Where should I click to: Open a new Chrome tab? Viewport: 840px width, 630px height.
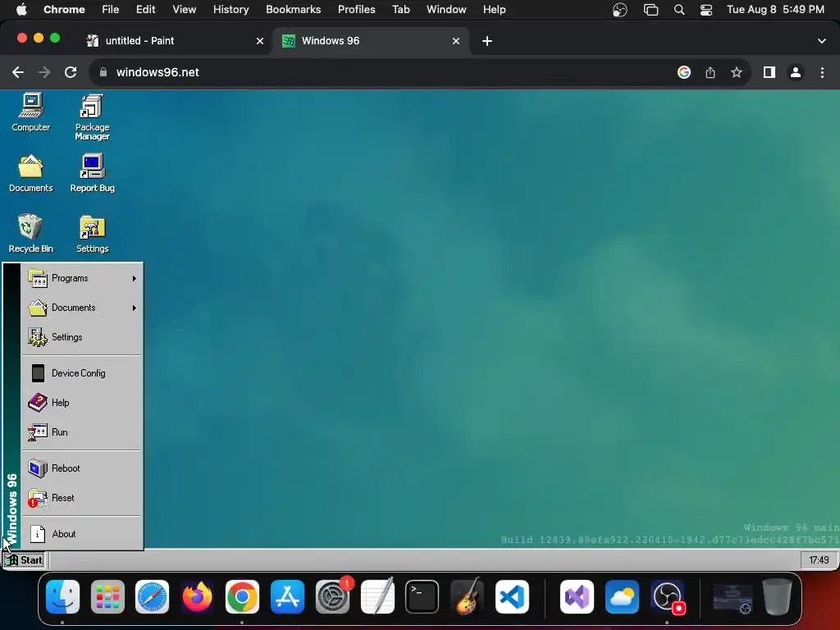(x=487, y=41)
